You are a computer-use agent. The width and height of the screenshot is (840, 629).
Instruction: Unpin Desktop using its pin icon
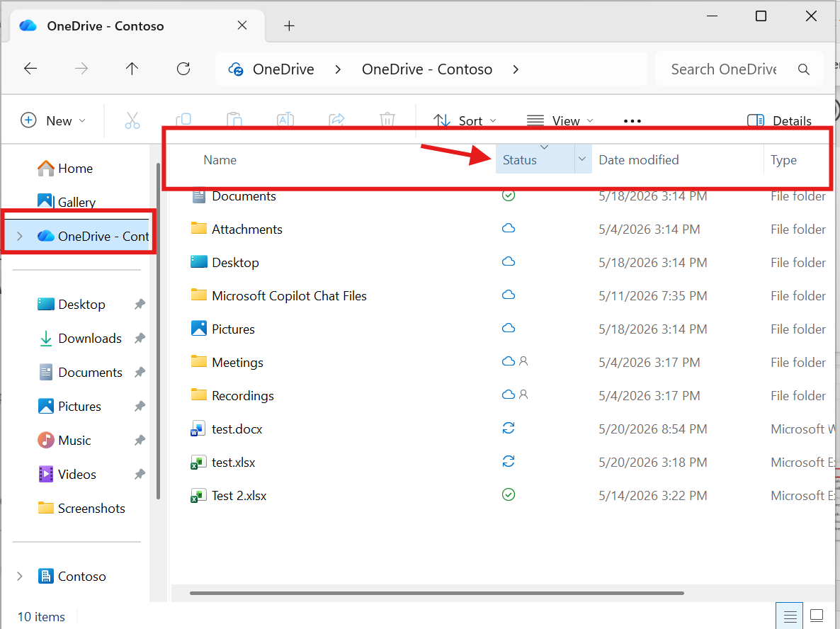click(x=140, y=305)
